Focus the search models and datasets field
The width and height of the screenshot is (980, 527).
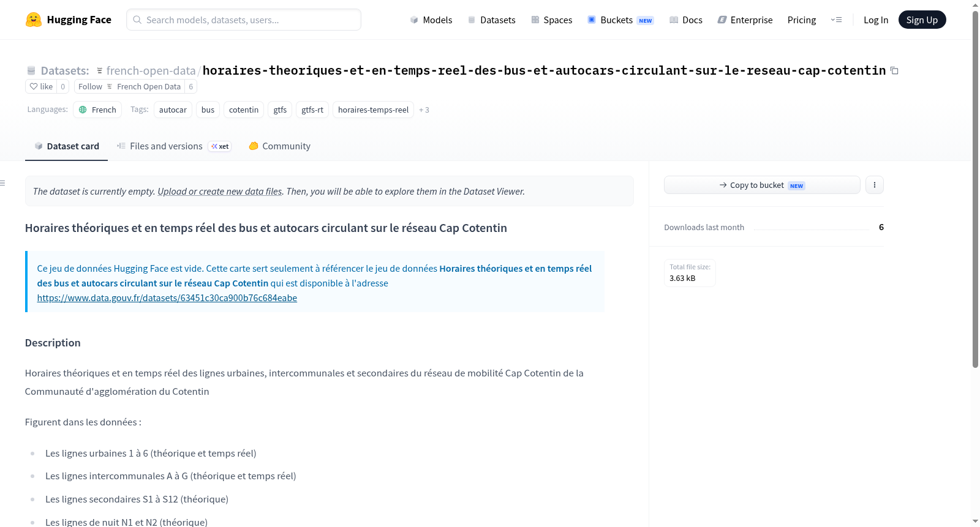244,20
